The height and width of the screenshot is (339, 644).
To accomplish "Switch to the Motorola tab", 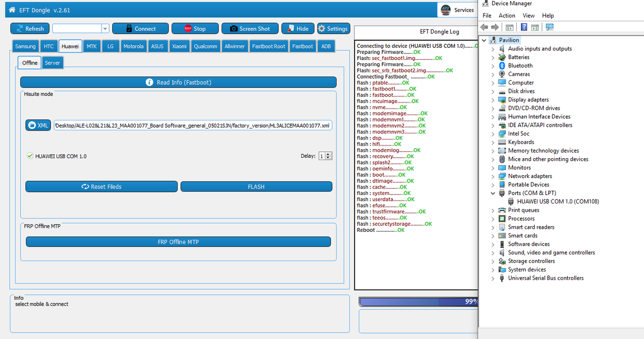I will (x=133, y=46).
